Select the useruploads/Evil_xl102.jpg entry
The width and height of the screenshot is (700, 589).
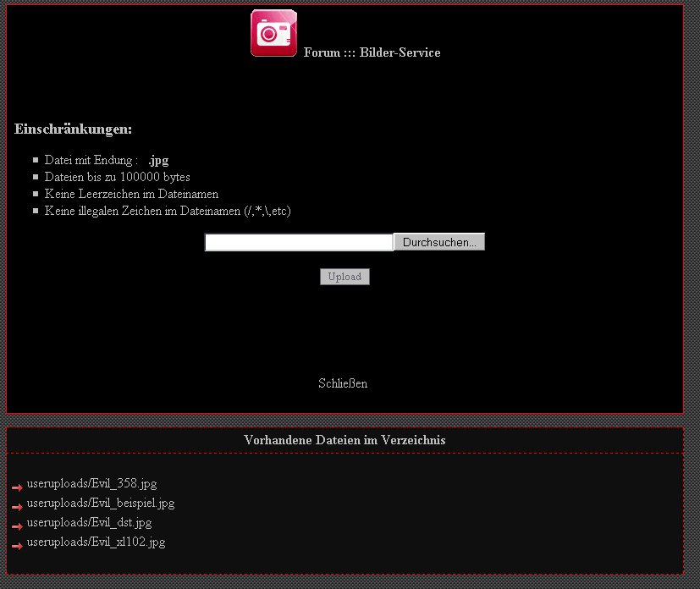tap(96, 542)
